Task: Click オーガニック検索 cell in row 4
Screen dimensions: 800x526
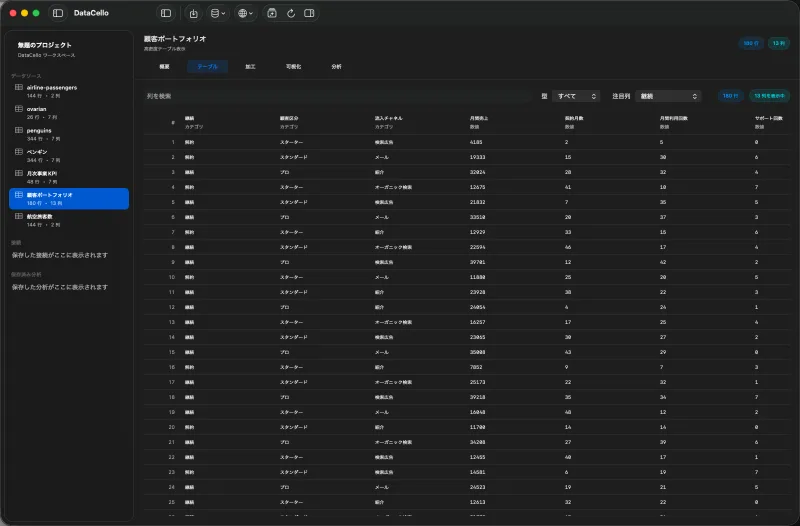Action: click(393, 187)
